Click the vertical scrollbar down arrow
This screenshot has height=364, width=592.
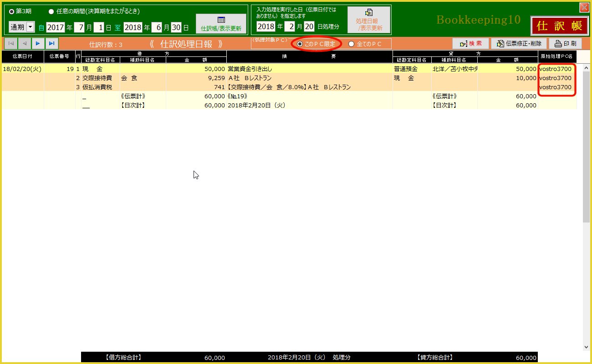[x=586, y=347]
